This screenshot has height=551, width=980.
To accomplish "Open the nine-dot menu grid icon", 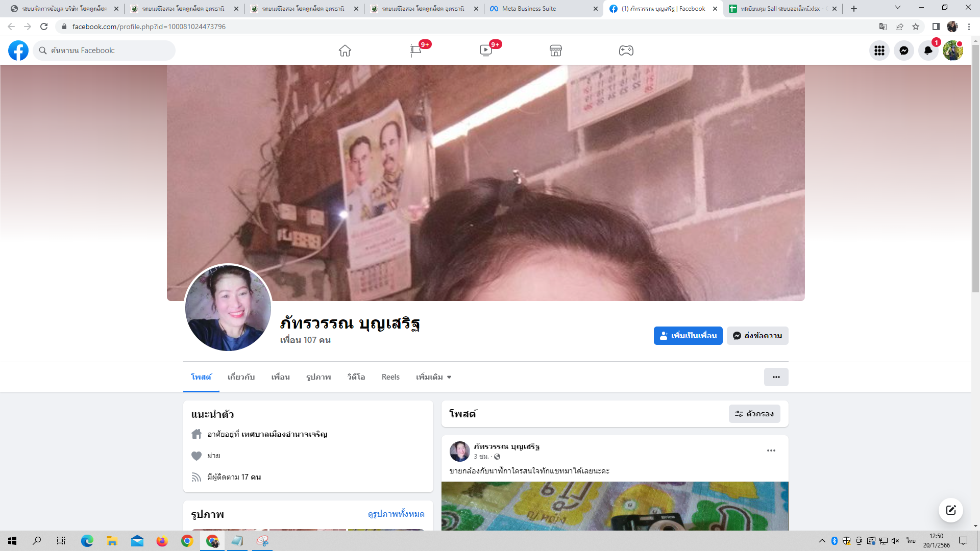I will 879,51.
